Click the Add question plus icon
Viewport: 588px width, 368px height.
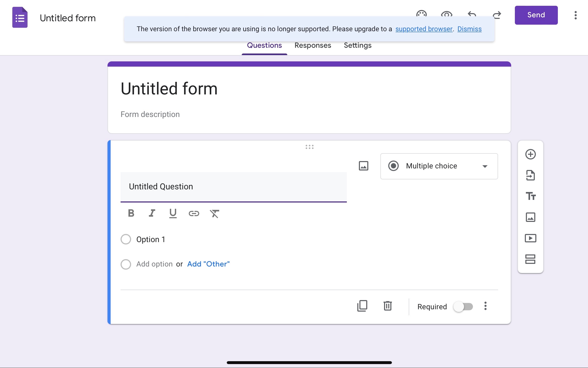(x=530, y=154)
